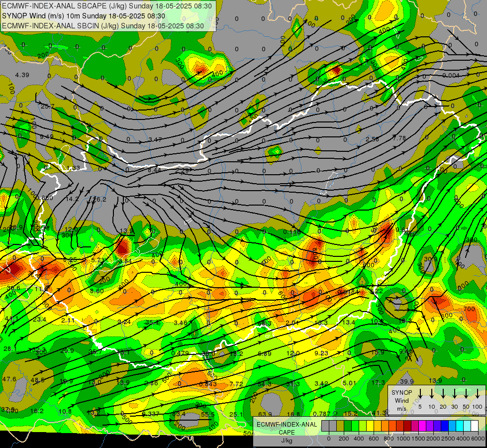Click the 1.33 value on the map
The width and height of the screenshot is (487, 448).
pyautogui.click(x=73, y=168)
